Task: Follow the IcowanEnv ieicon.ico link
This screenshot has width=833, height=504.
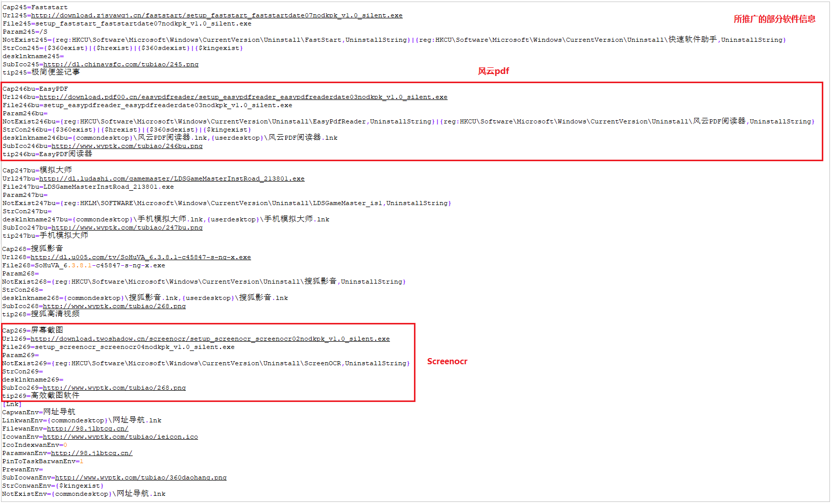Action: (120, 437)
